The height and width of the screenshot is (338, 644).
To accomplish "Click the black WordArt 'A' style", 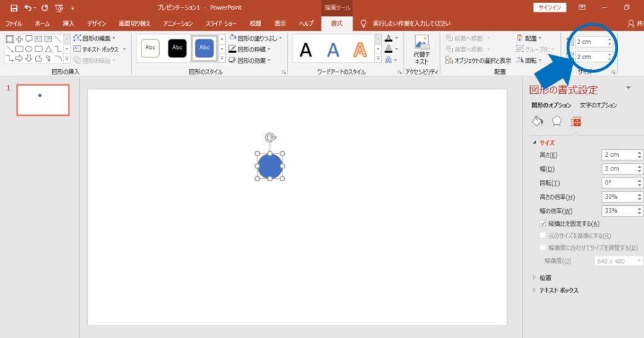I will pos(306,49).
